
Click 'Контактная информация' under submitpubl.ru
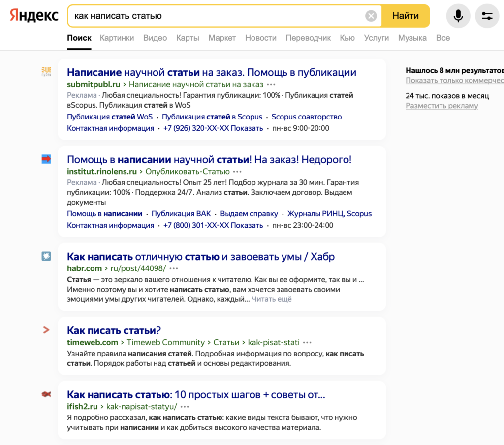[x=110, y=128]
